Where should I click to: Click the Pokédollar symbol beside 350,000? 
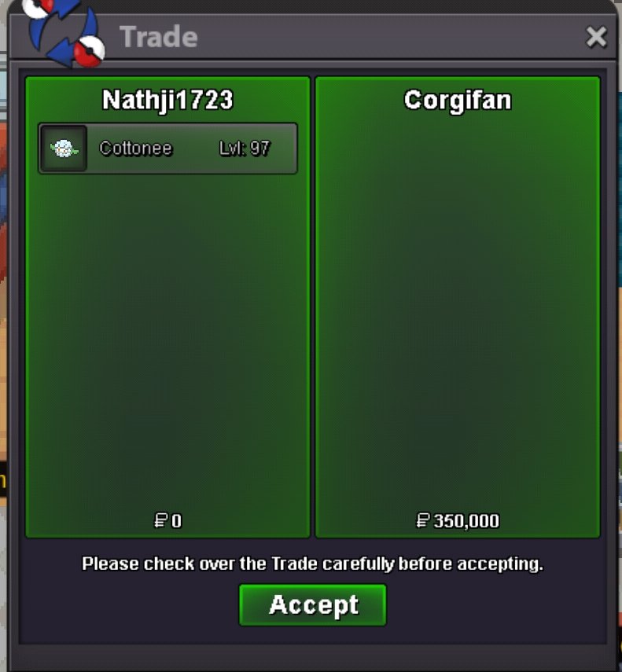click(423, 521)
